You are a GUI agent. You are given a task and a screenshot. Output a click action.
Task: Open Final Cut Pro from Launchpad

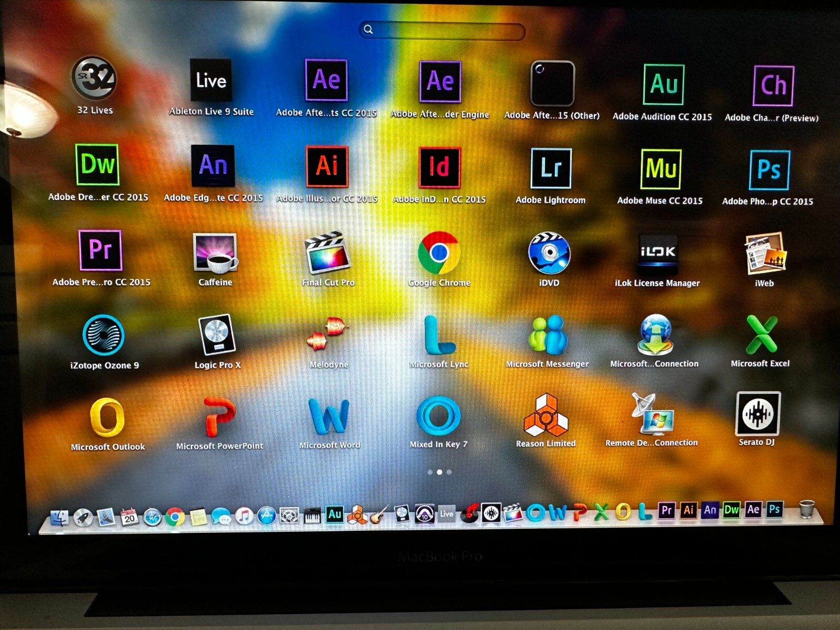point(327,253)
